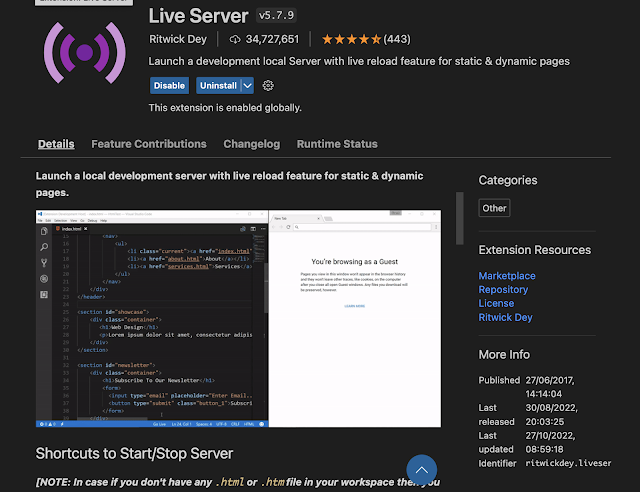Click the 34,727,651 install count

pyautogui.click(x=272, y=39)
